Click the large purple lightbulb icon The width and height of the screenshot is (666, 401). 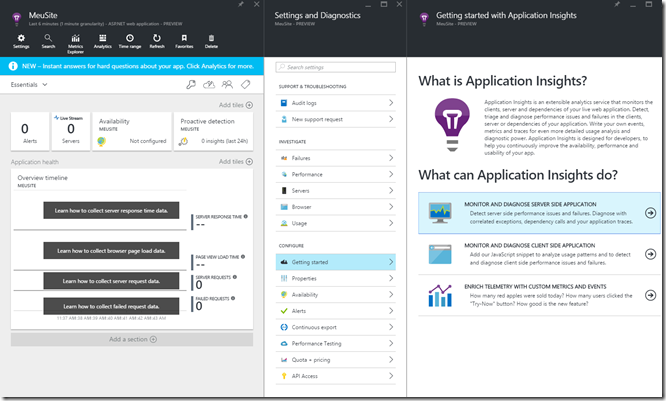tap(452, 124)
